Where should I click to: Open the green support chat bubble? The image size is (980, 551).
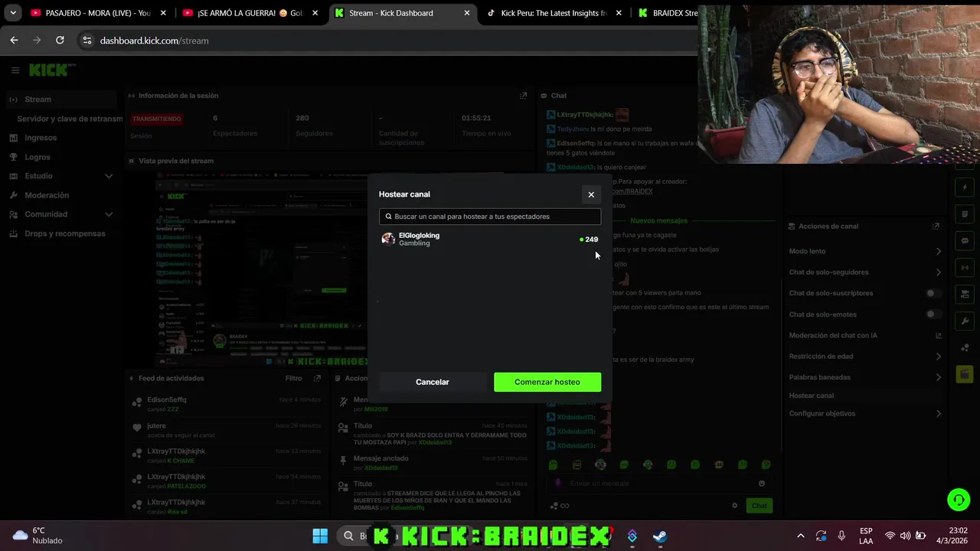pyautogui.click(x=959, y=500)
